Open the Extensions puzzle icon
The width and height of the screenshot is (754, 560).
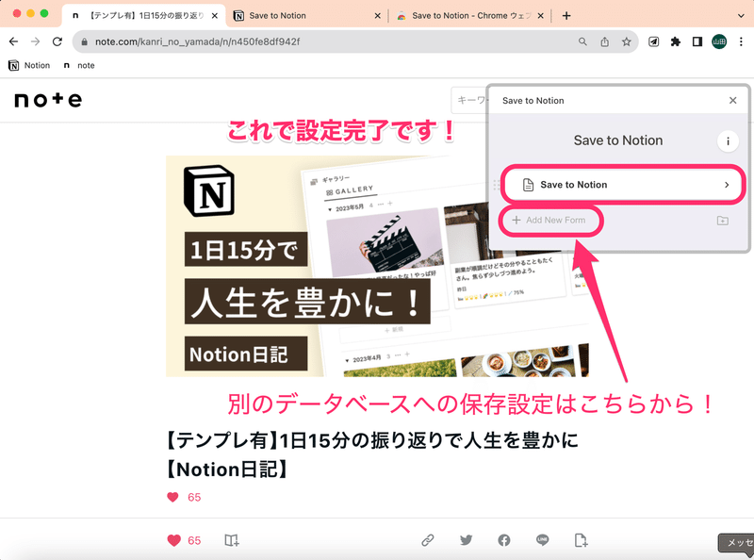(676, 41)
